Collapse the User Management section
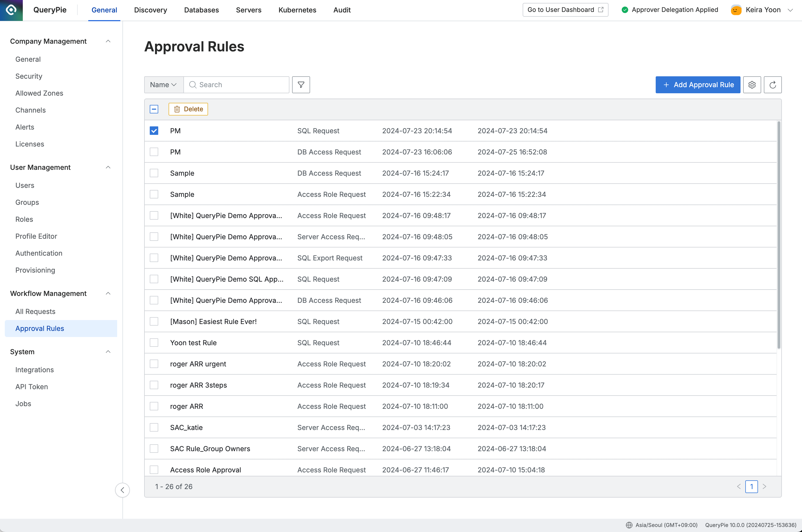The height and width of the screenshot is (532, 802). click(108, 167)
